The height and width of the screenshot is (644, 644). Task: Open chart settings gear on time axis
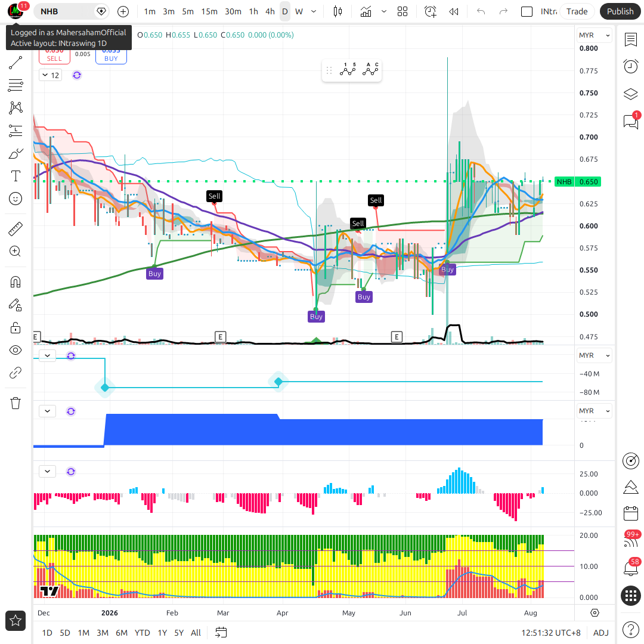tap(595, 613)
